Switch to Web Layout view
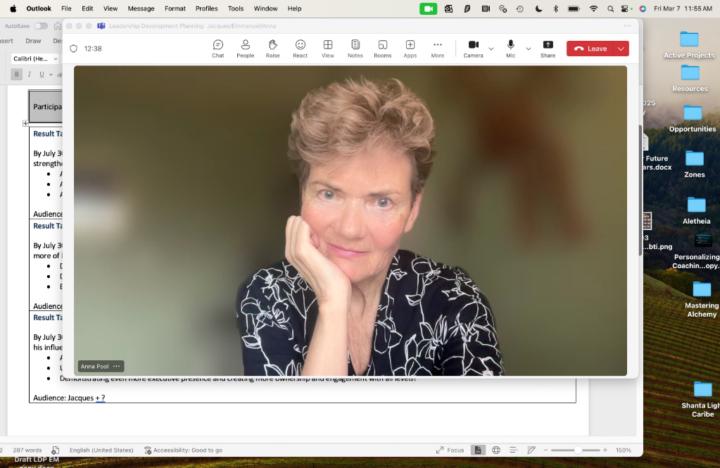The height and width of the screenshot is (468, 720). [x=496, y=450]
